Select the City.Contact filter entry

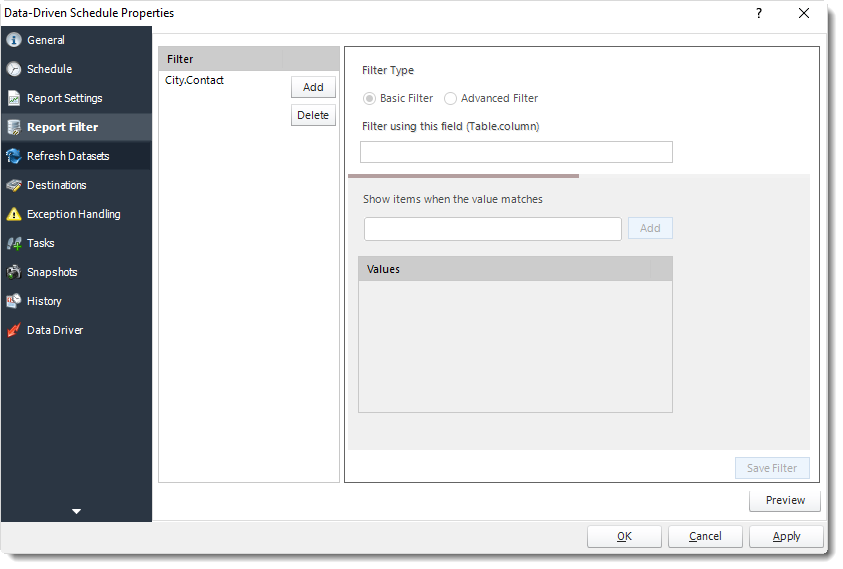click(x=194, y=80)
